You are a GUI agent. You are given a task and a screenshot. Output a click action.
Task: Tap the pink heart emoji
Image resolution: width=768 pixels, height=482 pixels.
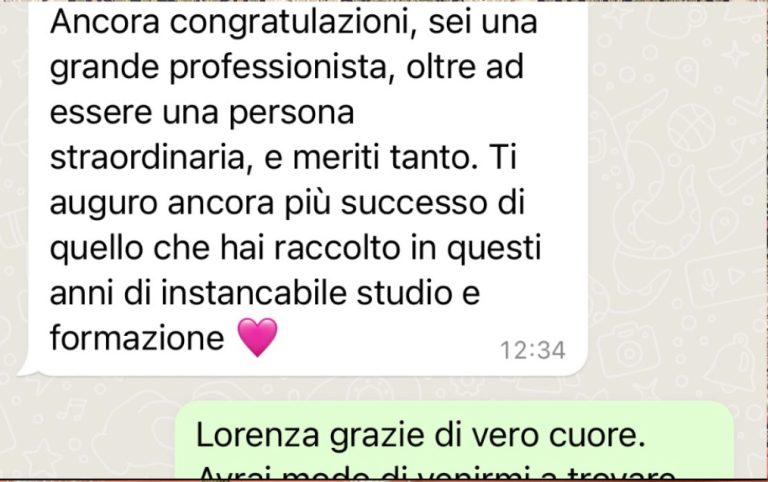[x=257, y=337]
